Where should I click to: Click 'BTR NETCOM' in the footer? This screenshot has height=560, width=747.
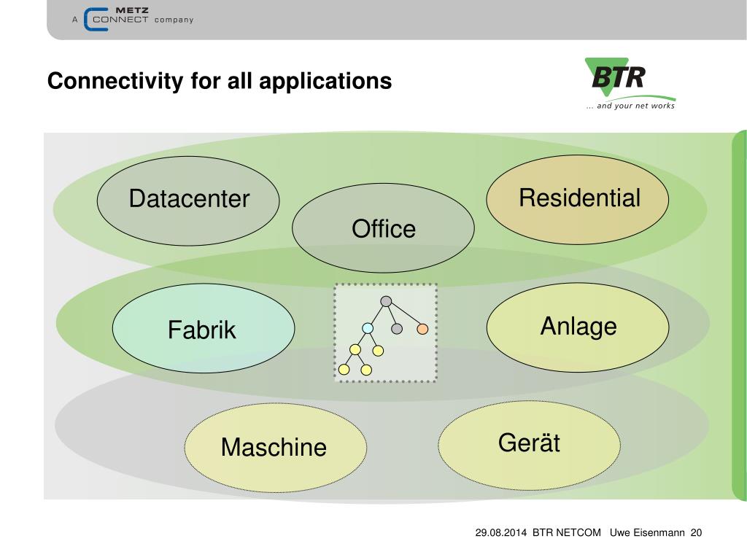[566, 533]
